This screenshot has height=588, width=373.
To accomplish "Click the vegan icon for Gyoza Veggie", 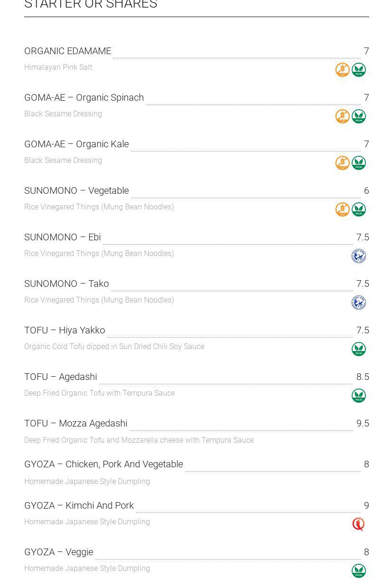I will pyautogui.click(x=359, y=571).
